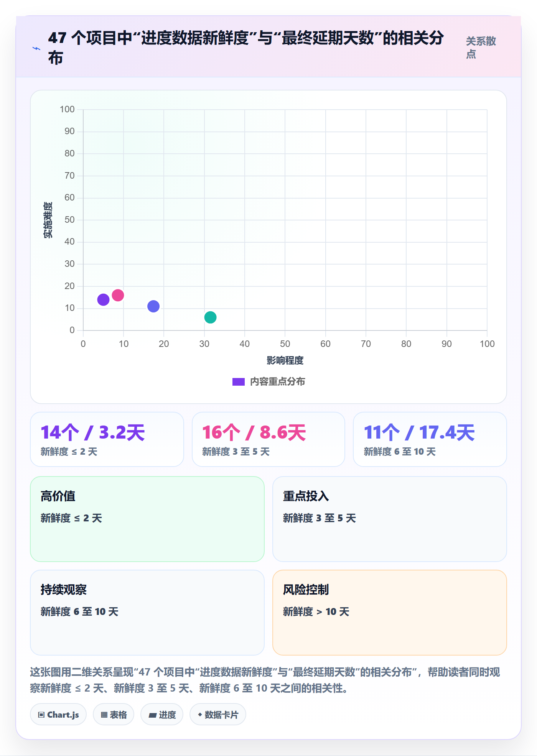
Task: Toggle the 内容重点分布 legend color swatch
Action: tap(239, 382)
